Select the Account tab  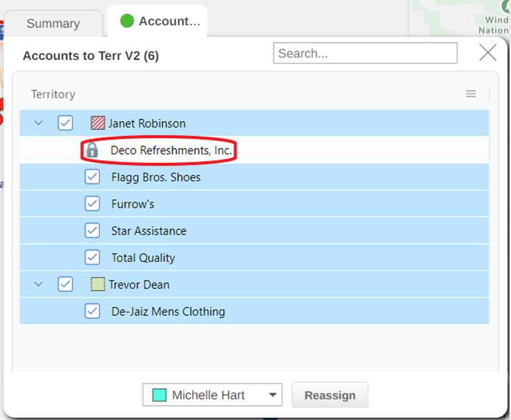pos(157,21)
